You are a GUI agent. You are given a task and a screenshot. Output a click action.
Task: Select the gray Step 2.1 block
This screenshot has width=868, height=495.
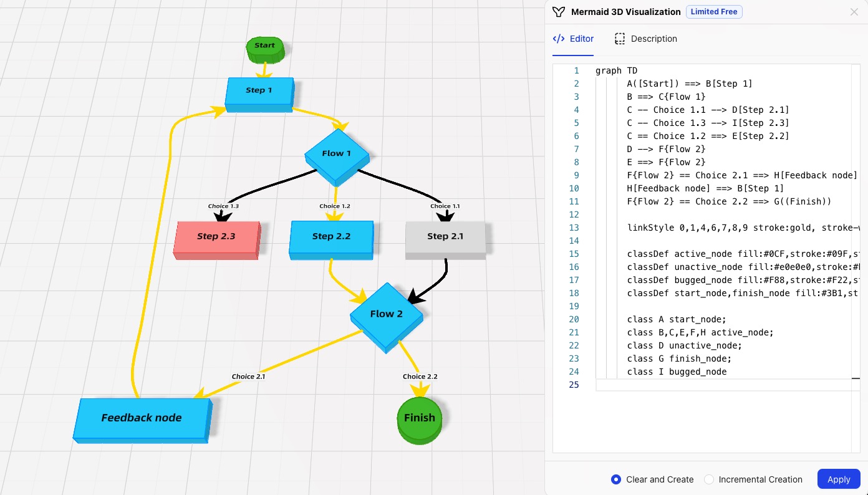pyautogui.click(x=445, y=238)
